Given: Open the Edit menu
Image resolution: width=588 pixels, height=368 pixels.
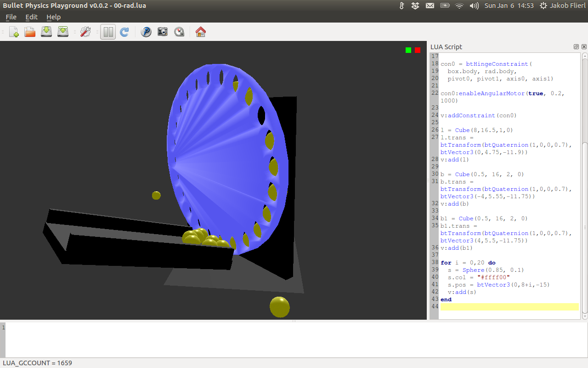Looking at the screenshot, I should coord(32,17).
